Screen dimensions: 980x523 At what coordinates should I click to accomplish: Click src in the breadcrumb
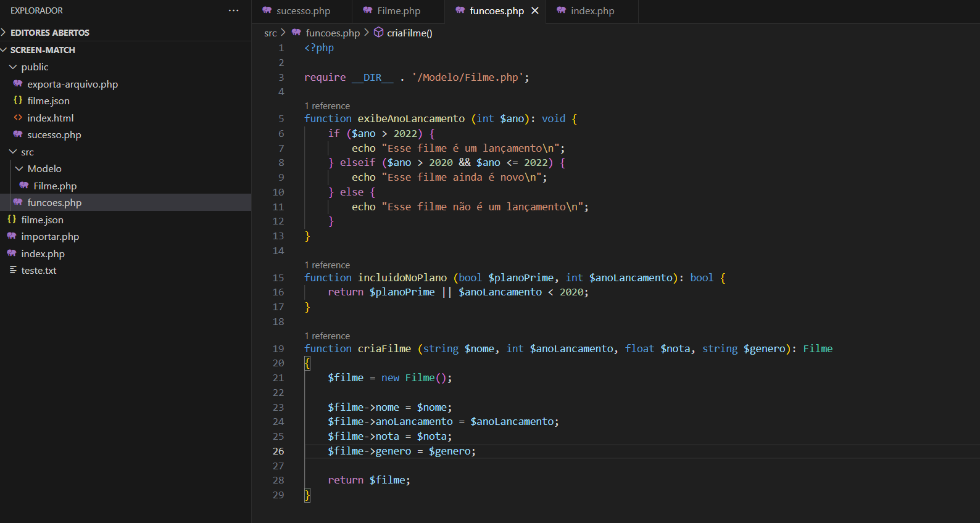pyautogui.click(x=270, y=33)
